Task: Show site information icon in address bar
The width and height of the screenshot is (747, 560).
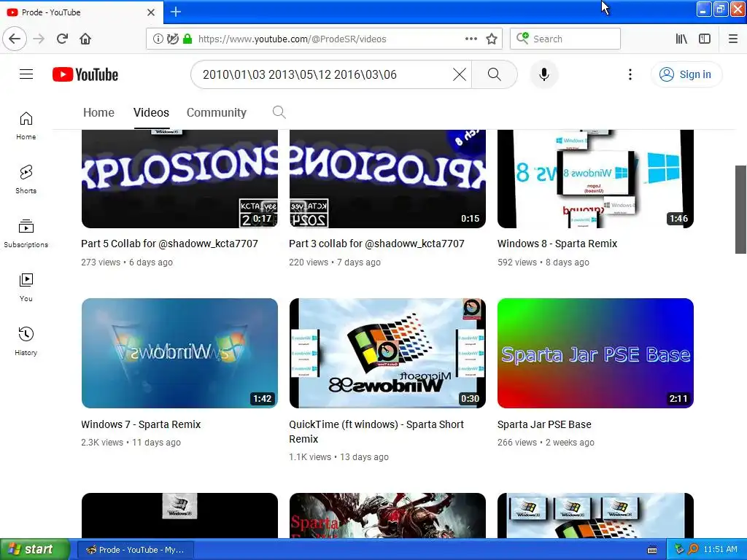Action: [x=158, y=39]
